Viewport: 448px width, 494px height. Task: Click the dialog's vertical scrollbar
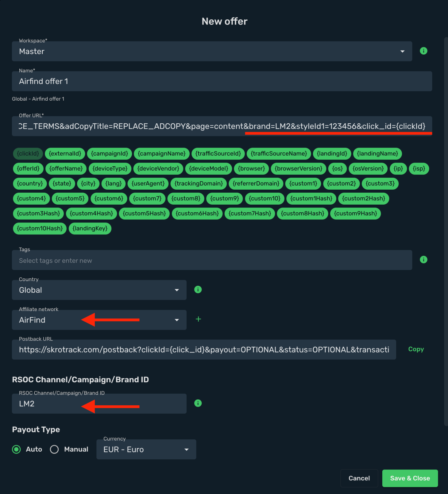coord(446,231)
